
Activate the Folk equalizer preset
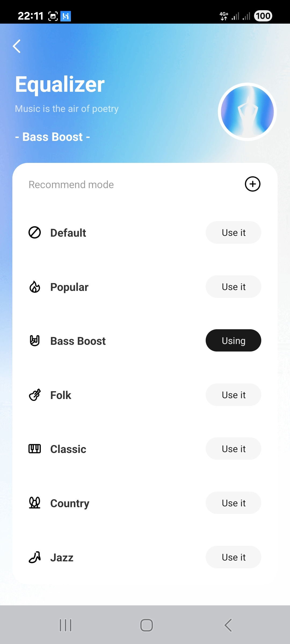coord(233,395)
